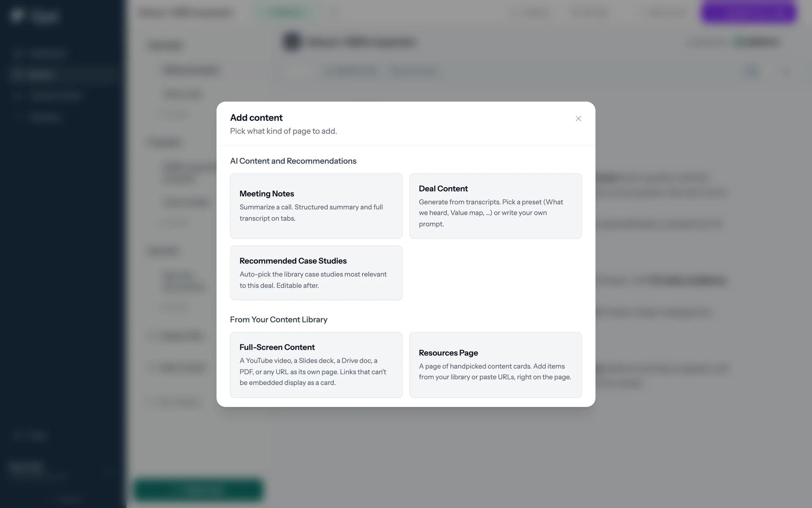This screenshot has width=812, height=508.
Task: Pick Recommended Case Studies card
Action: pyautogui.click(x=316, y=273)
